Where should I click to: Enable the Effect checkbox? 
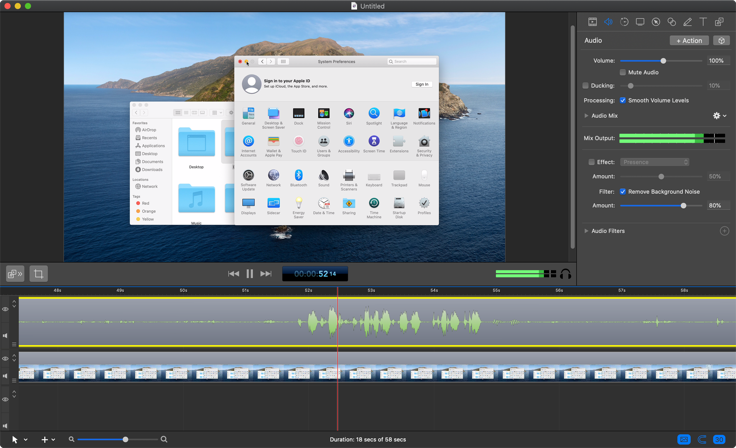591,162
